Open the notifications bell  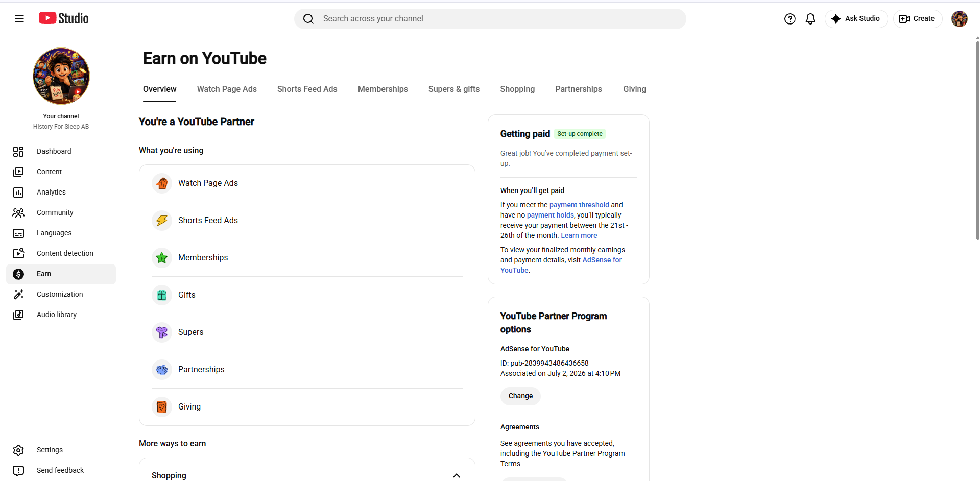810,19
